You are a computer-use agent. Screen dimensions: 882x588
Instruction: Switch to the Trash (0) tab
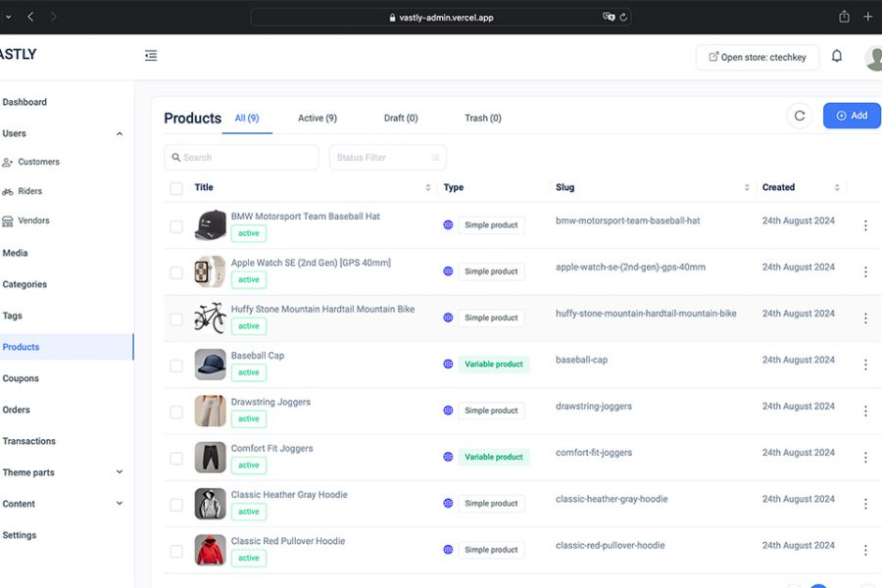482,118
